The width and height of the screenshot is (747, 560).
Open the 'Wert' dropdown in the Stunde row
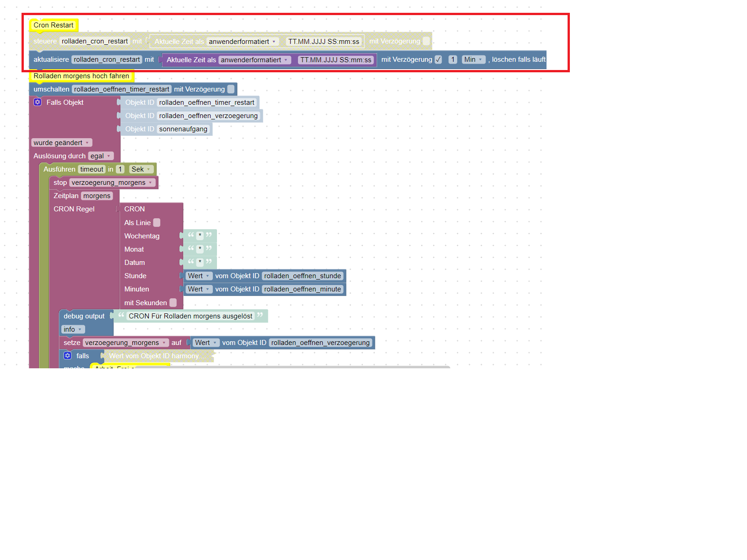(x=199, y=276)
